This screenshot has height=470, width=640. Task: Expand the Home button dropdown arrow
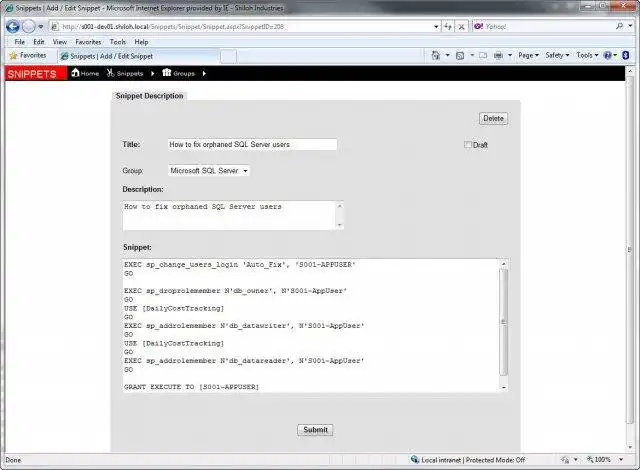[x=447, y=55]
